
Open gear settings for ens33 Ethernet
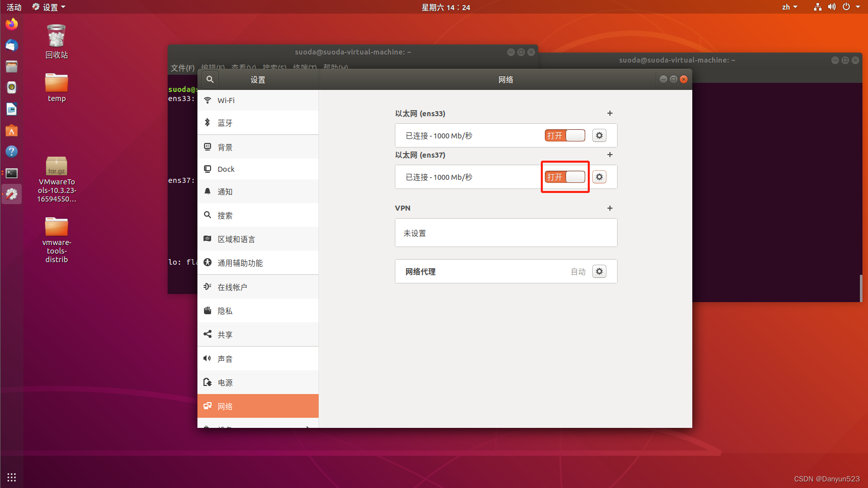pyautogui.click(x=599, y=135)
